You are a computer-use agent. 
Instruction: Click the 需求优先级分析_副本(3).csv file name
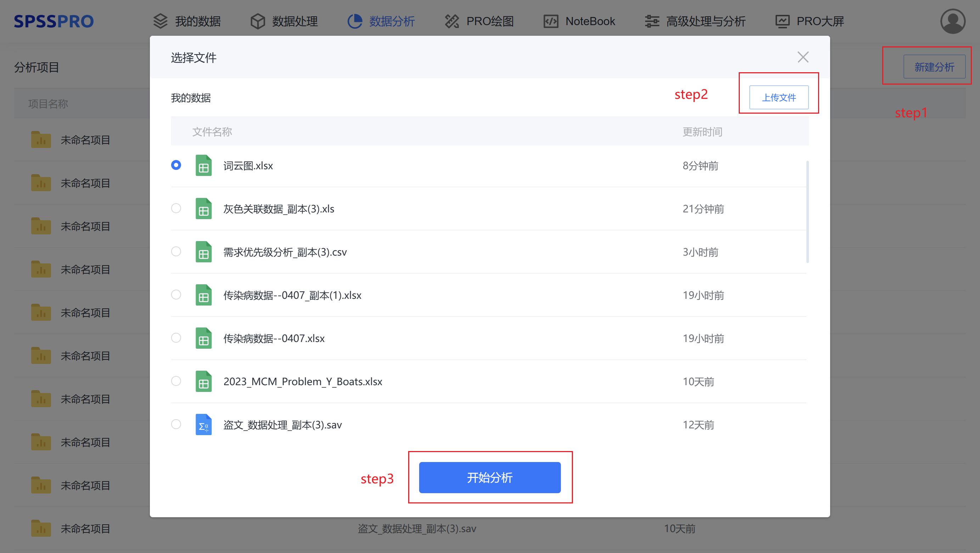click(x=285, y=252)
